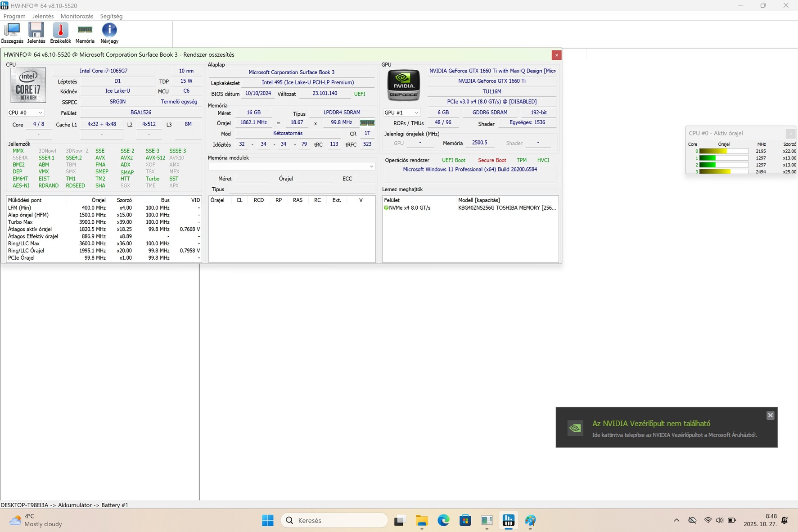Click the Jelentés save report icon

pos(36,33)
